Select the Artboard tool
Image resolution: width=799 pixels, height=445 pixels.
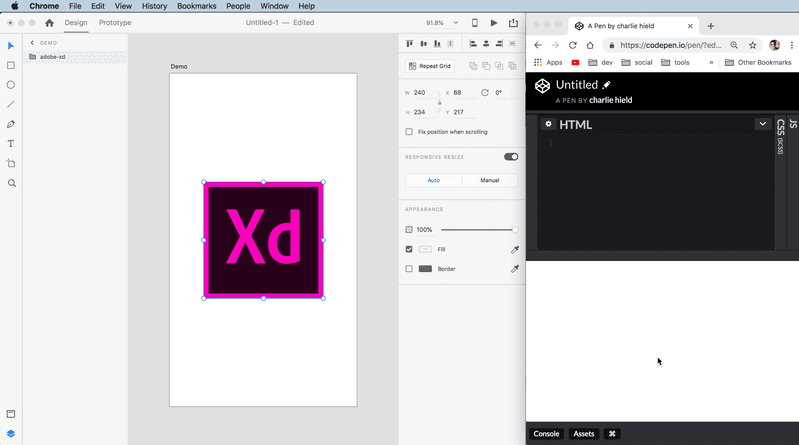(x=11, y=163)
